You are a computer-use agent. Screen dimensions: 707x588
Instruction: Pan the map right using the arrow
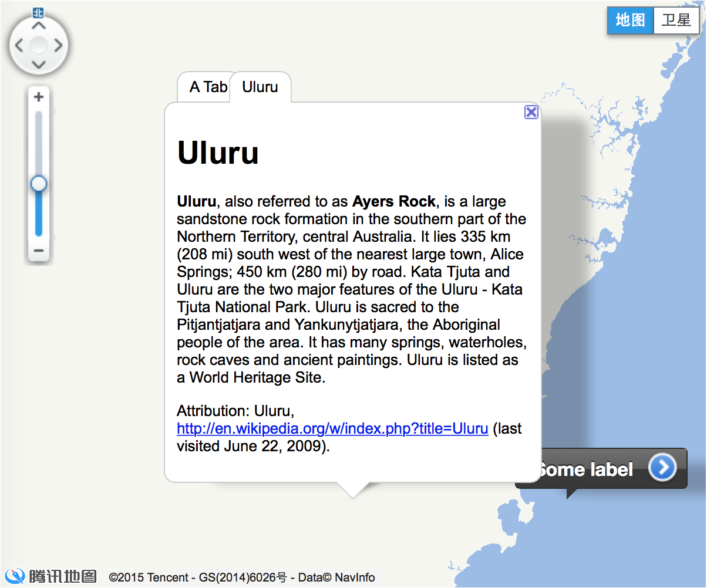click(58, 45)
